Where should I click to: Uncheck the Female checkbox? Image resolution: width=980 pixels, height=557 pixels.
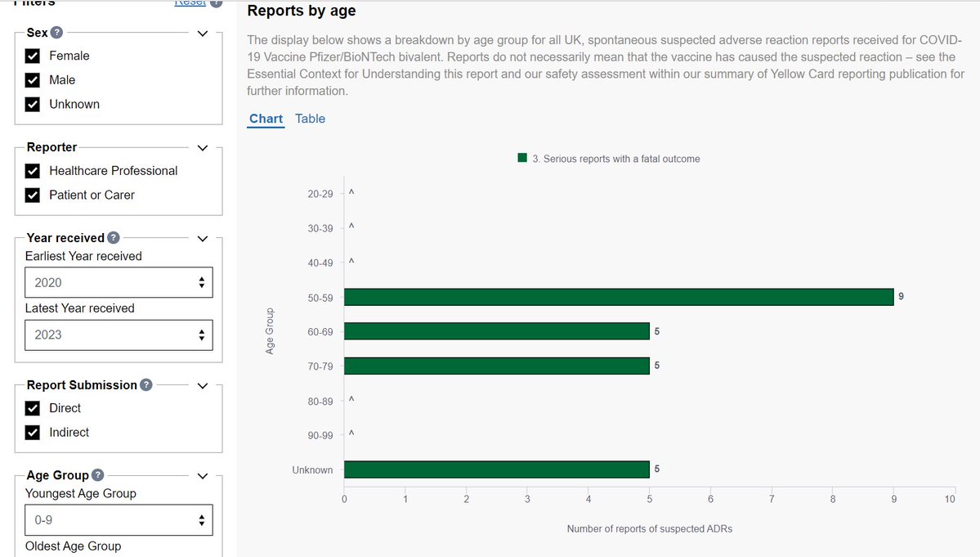[x=33, y=56]
